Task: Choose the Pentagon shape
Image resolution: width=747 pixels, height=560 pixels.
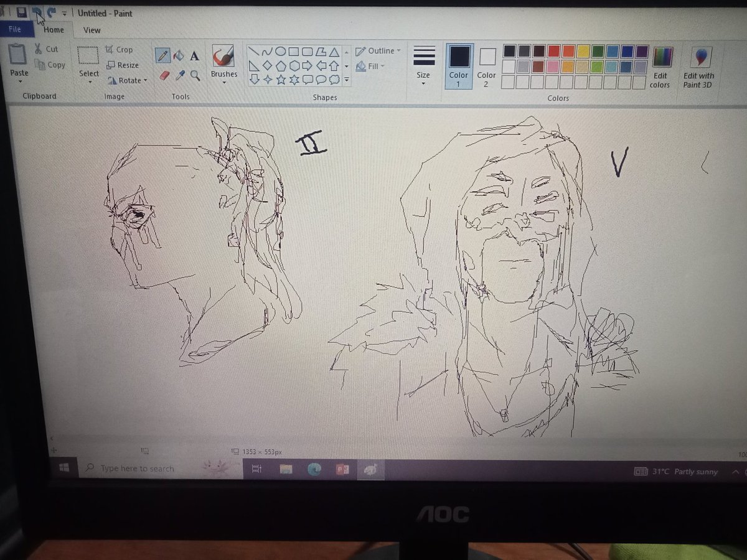Action: click(x=281, y=65)
